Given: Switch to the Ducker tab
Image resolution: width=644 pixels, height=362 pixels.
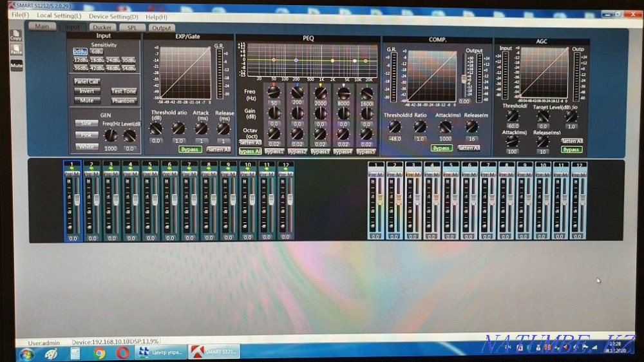Looking at the screenshot, I should point(102,27).
